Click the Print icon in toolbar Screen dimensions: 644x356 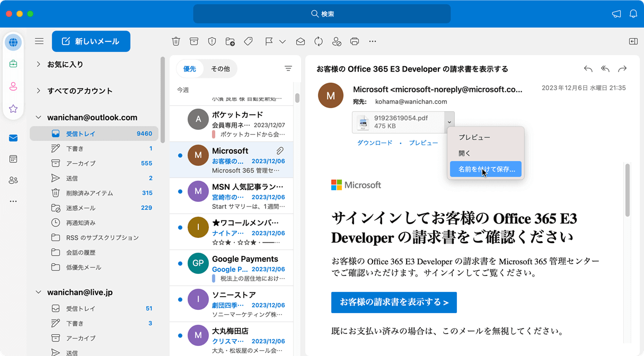pyautogui.click(x=355, y=41)
